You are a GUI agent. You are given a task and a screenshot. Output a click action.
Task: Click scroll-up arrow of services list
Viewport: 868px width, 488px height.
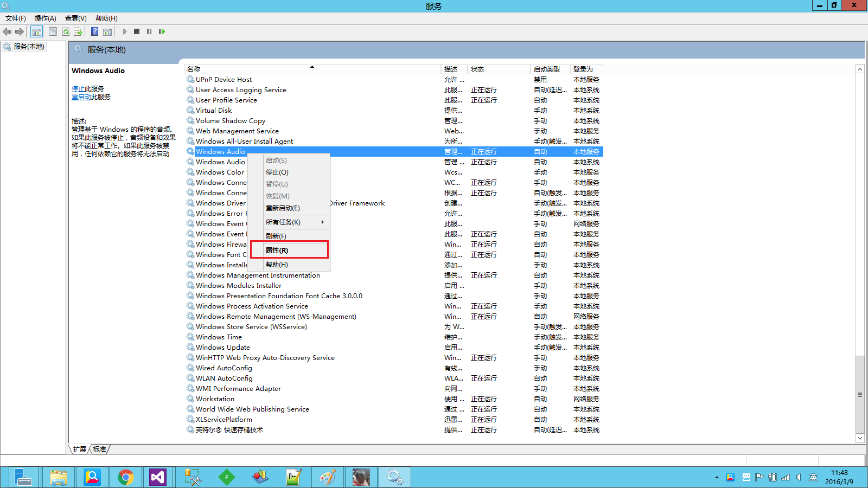click(x=860, y=69)
